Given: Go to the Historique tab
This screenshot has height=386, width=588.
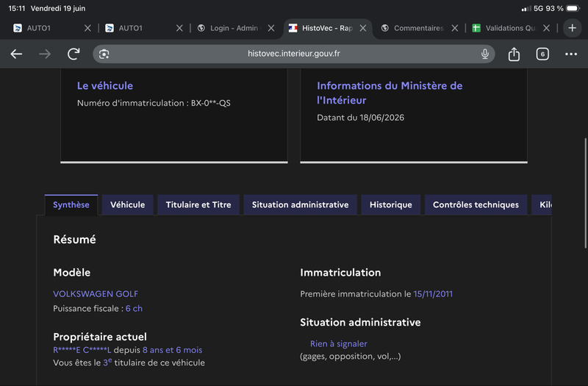Looking at the screenshot, I should tap(391, 205).
